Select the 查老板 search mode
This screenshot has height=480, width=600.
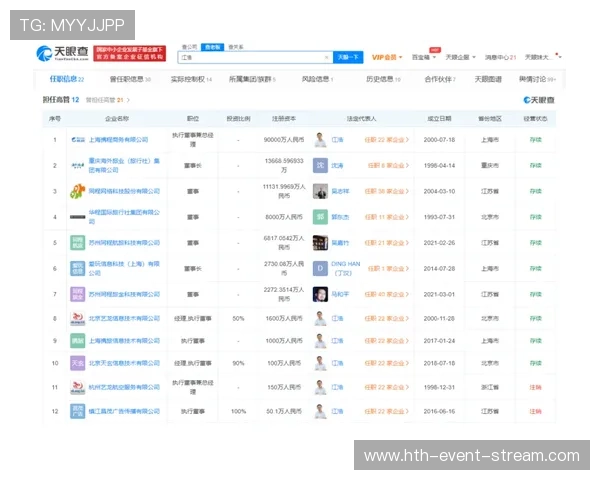click(x=212, y=47)
